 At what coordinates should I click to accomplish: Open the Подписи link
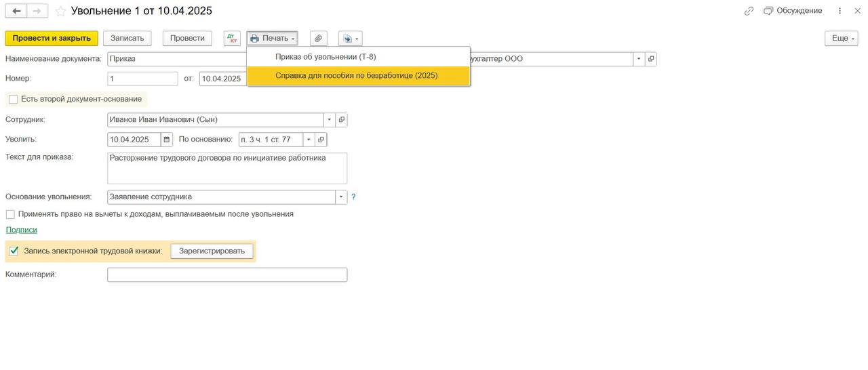[22, 230]
